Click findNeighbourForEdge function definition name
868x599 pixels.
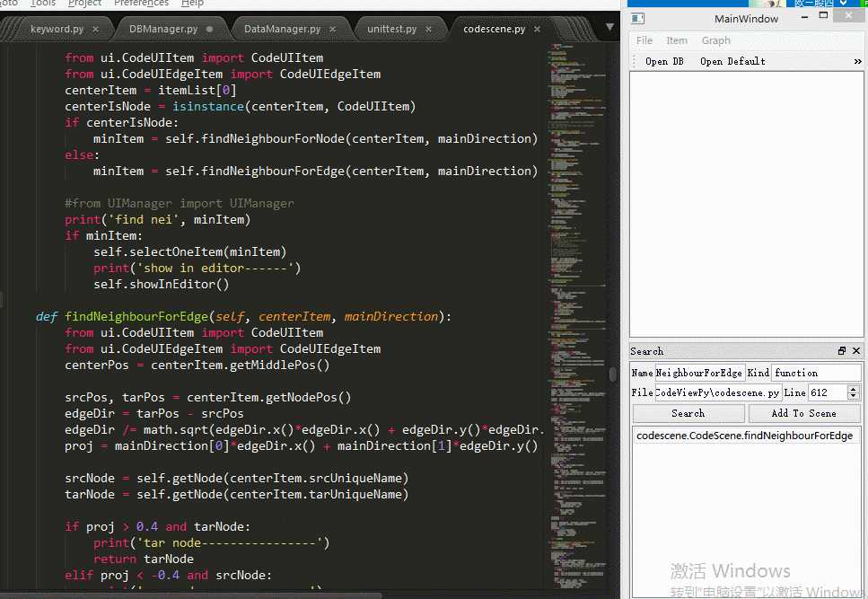(x=136, y=317)
